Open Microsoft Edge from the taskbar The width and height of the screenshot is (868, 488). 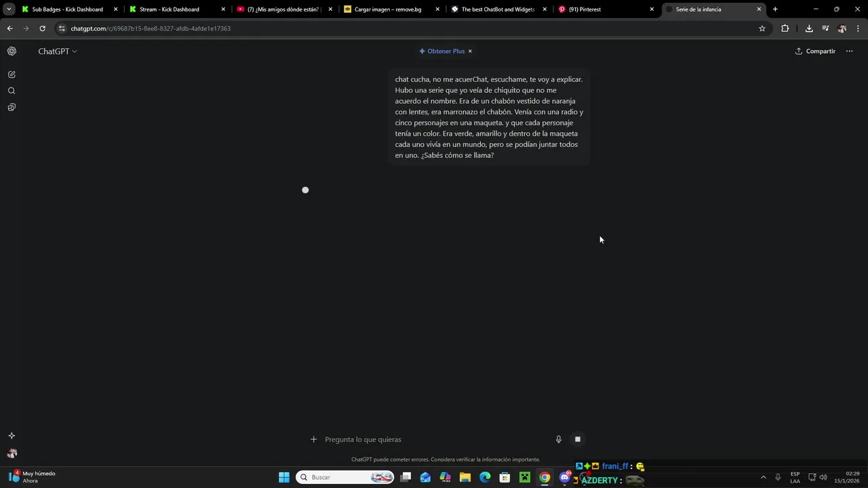[485, 477]
